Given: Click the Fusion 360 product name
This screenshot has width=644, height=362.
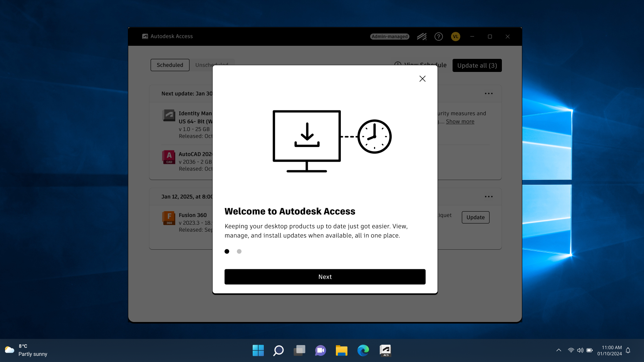Looking at the screenshot, I should (193, 215).
